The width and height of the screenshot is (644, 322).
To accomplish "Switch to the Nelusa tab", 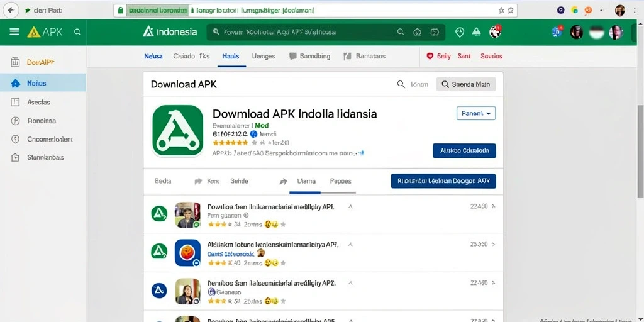I will [x=153, y=56].
